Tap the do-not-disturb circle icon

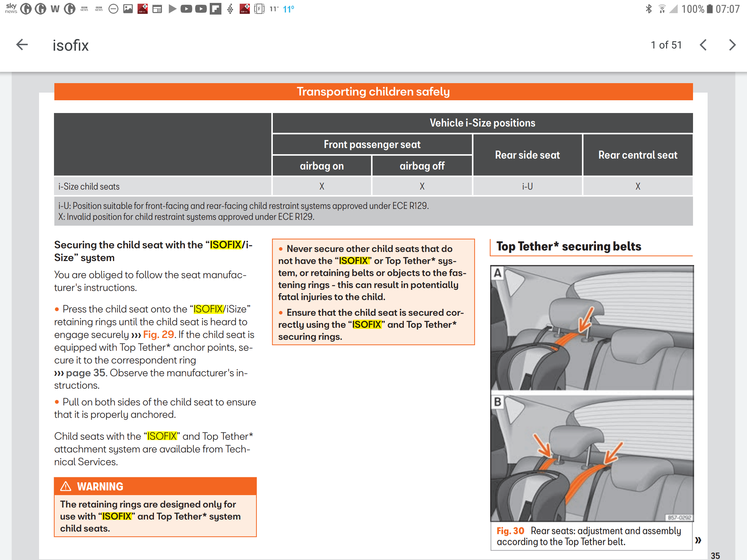click(113, 9)
